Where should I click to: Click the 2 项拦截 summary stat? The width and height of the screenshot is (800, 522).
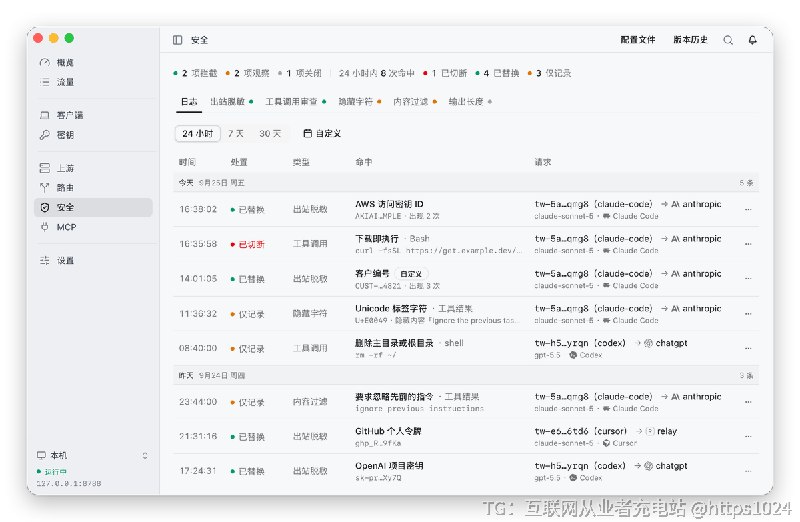195,73
